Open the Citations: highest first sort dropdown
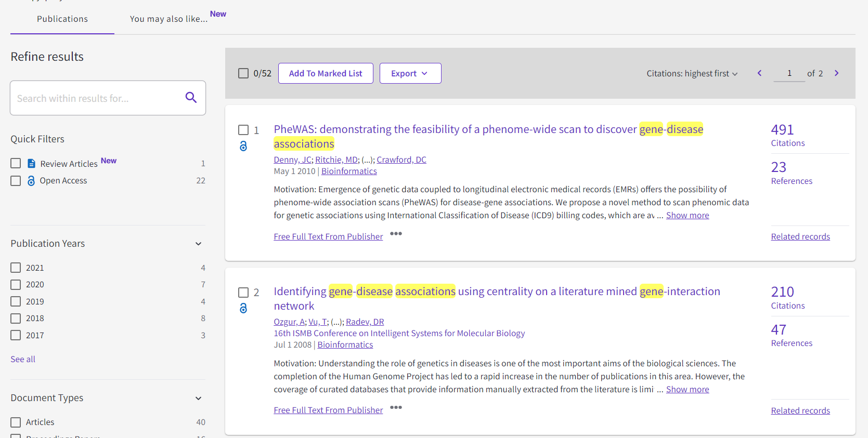 [692, 73]
